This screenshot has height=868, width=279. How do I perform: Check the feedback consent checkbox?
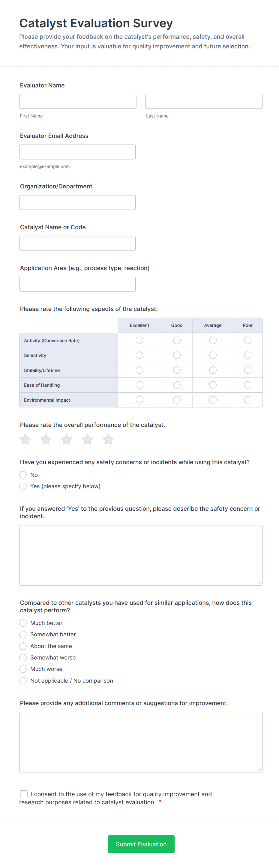24,794
